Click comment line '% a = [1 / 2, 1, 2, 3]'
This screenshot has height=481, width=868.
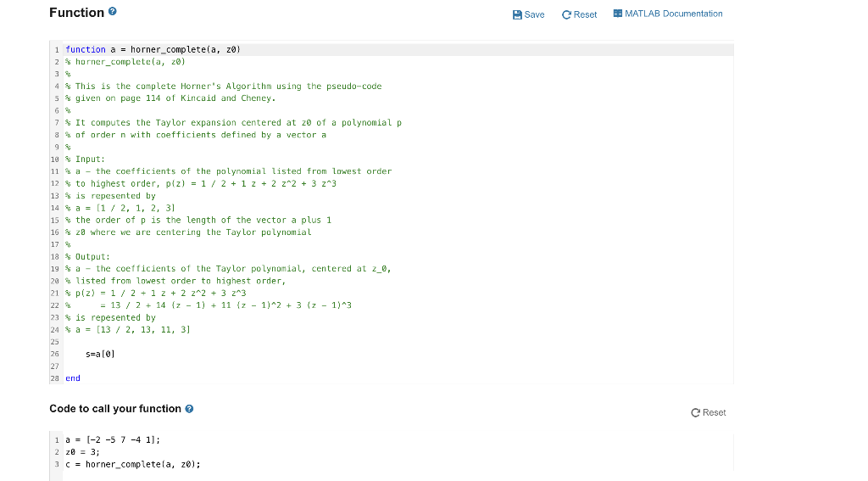[120, 208]
